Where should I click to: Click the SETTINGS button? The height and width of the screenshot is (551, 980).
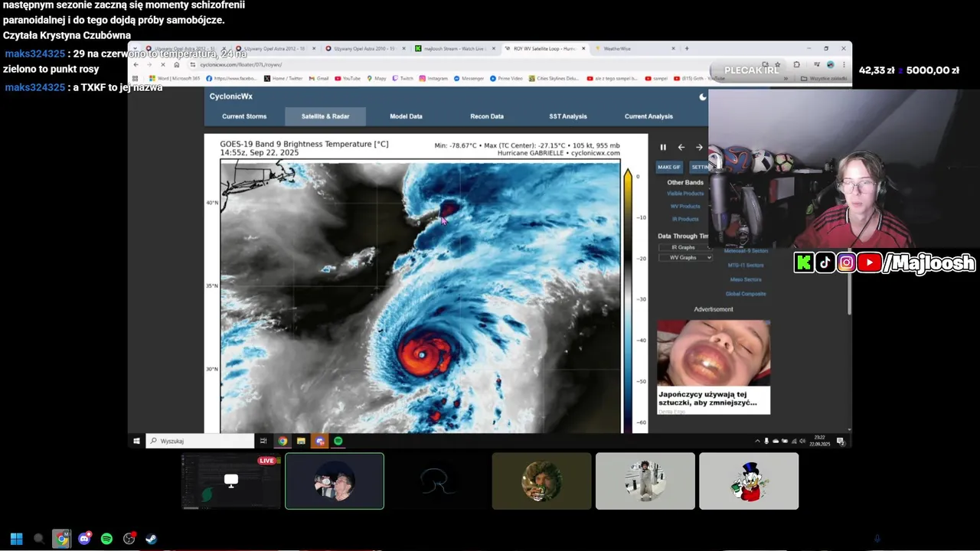point(698,167)
